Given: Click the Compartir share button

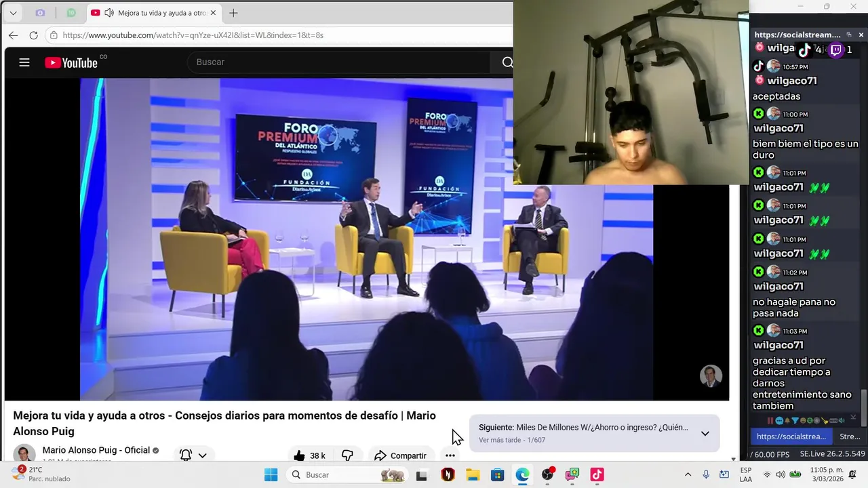Looking at the screenshot, I should 400,455.
